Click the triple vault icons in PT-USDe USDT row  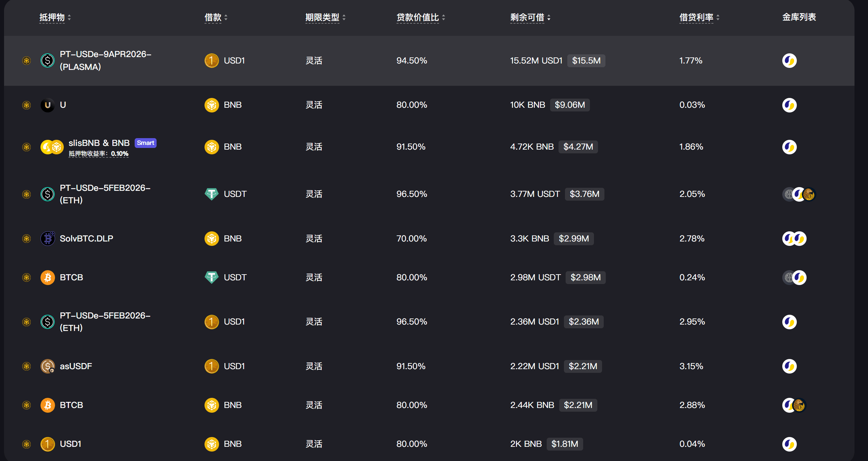(x=798, y=194)
